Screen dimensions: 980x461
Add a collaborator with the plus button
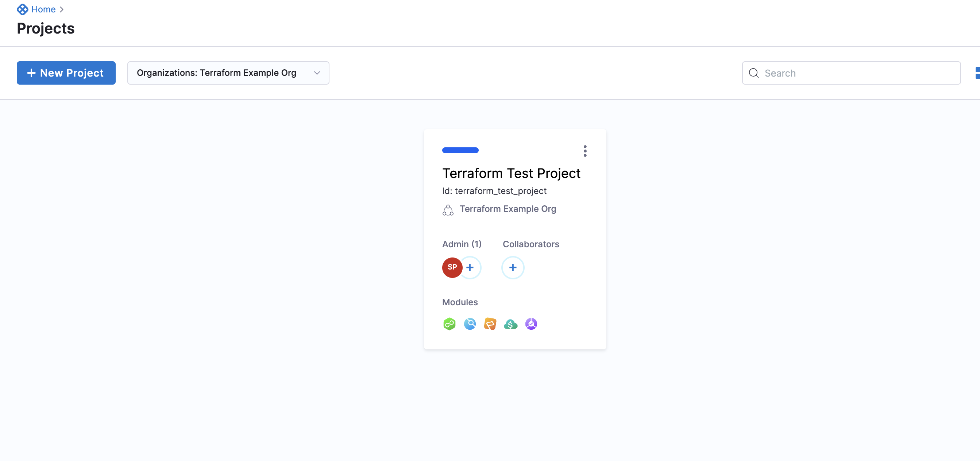(513, 267)
